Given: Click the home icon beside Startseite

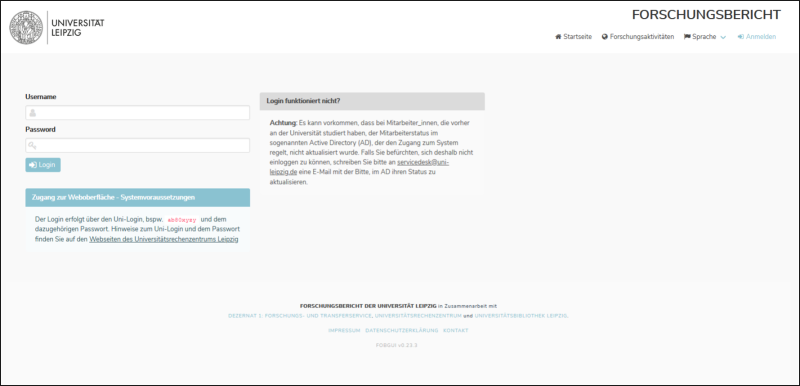Looking at the screenshot, I should (x=558, y=37).
